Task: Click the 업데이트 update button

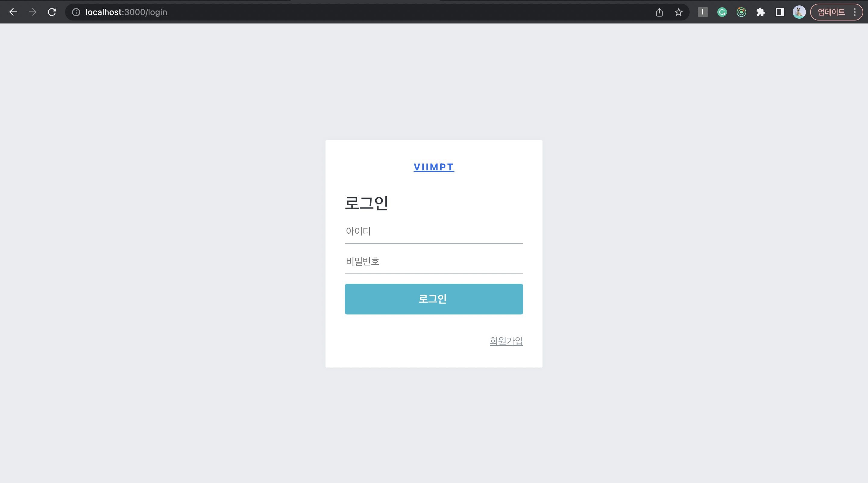Action: pyautogui.click(x=831, y=12)
